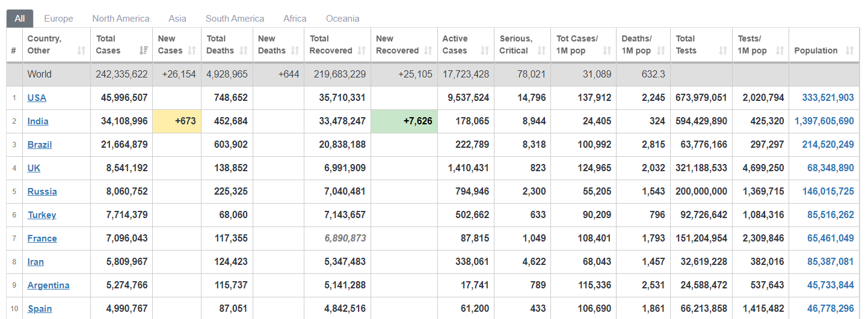This screenshot has height=319, width=868.
Task: Sort by Total Recovered arrows icon
Action: 362,51
